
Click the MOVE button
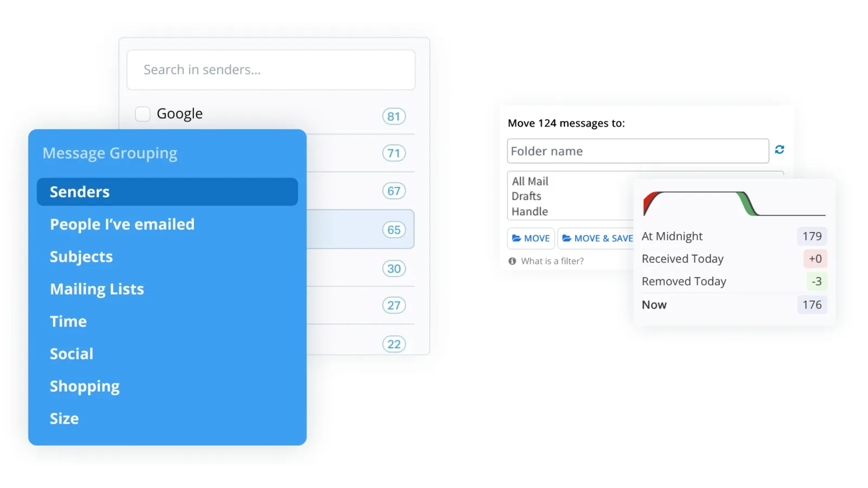(x=531, y=238)
